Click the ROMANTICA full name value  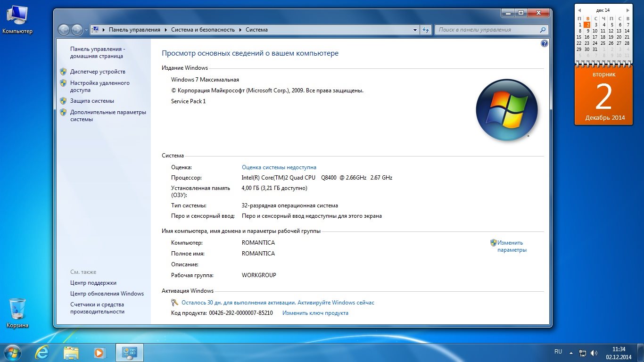(x=258, y=254)
